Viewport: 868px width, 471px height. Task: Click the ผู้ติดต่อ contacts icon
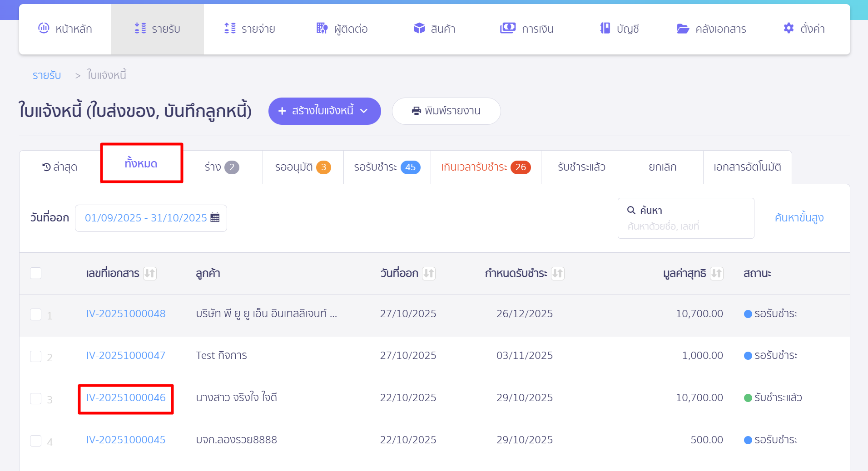point(322,28)
